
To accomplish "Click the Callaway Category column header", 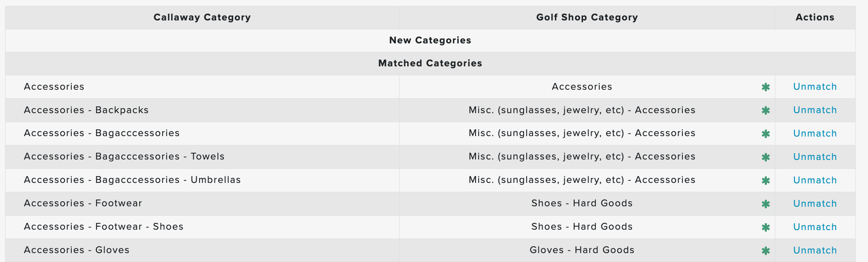I will (202, 17).
